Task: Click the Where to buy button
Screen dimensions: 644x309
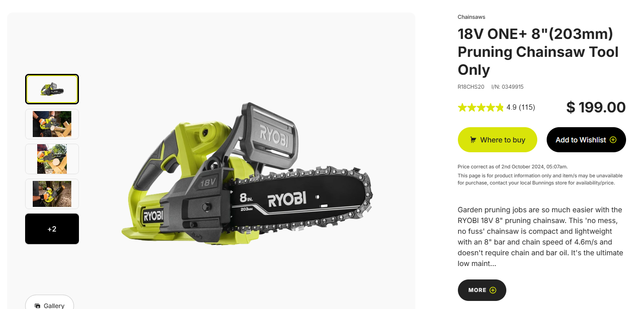Action: pos(497,140)
